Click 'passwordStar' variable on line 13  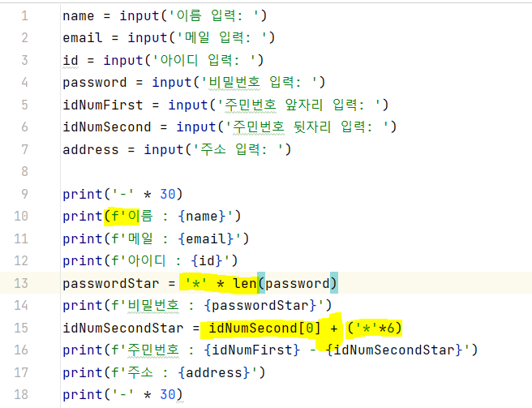111,283
